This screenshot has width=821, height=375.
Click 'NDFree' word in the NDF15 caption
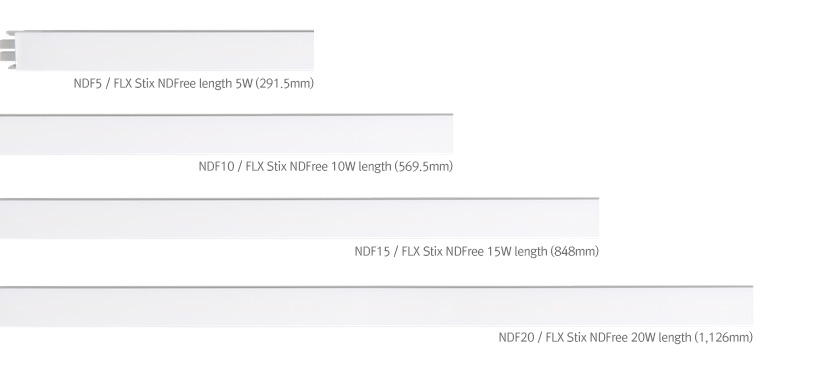coord(464,251)
